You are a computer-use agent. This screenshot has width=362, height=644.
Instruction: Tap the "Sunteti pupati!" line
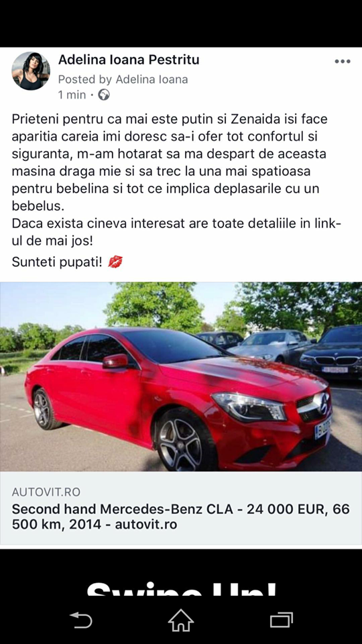[57, 262]
